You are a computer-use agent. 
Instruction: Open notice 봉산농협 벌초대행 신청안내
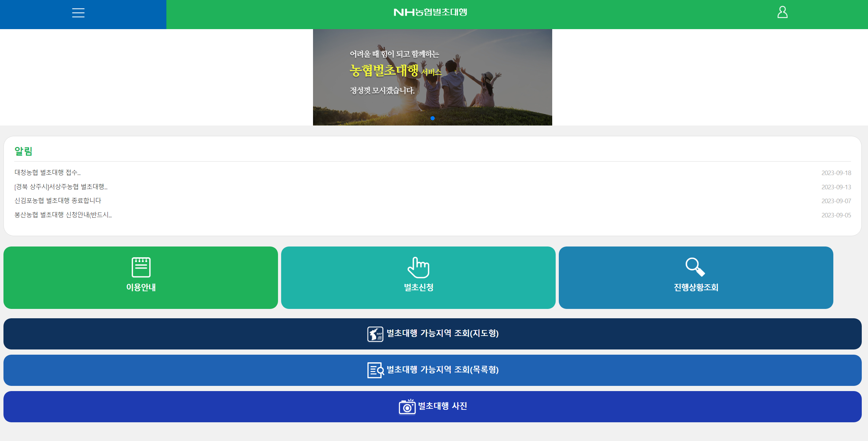63,215
